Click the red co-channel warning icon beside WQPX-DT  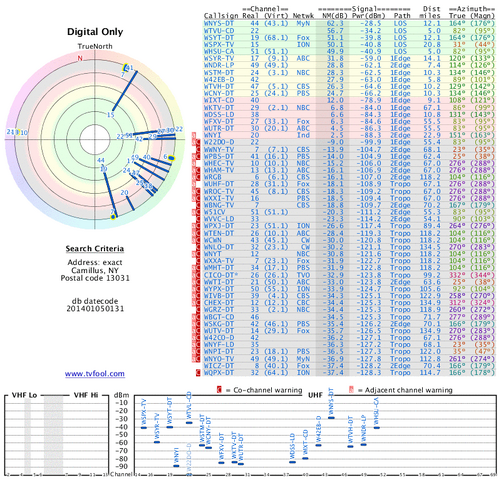198,373
